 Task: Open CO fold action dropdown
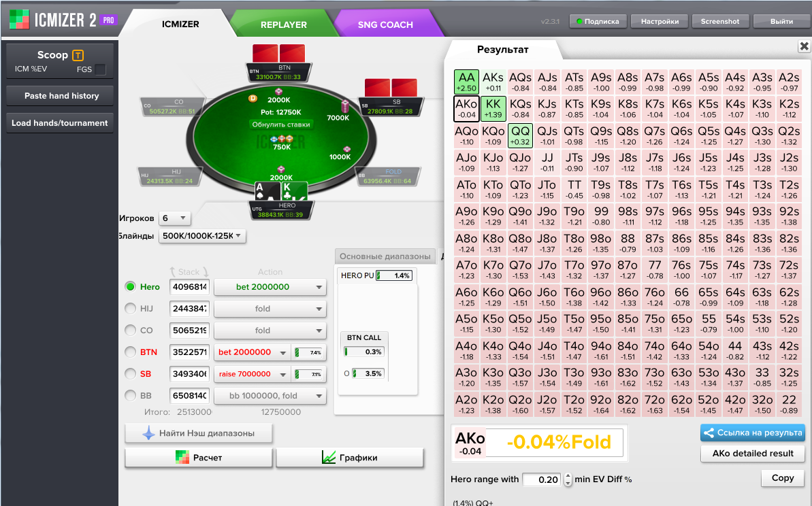click(x=270, y=331)
